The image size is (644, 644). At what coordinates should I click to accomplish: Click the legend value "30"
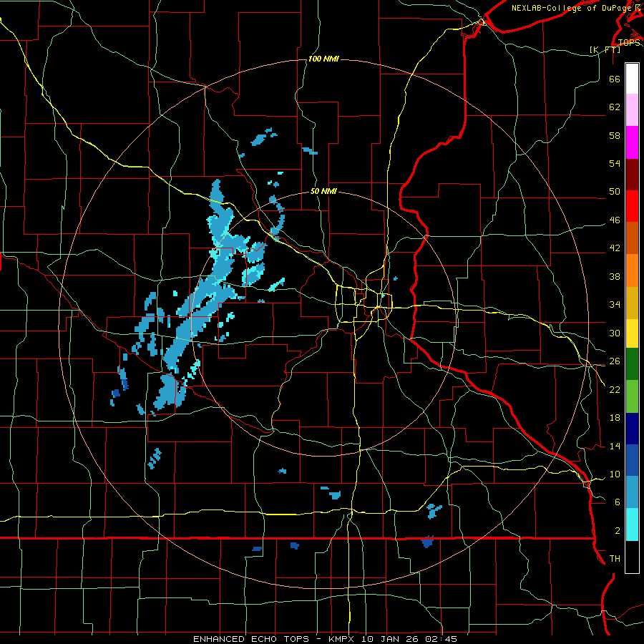(x=615, y=333)
